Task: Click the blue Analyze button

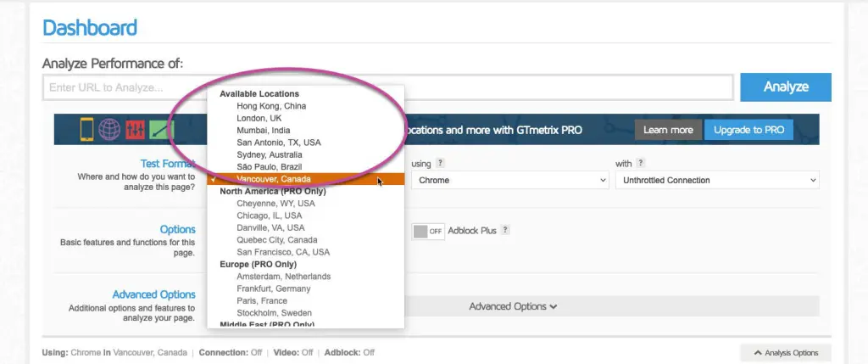Action: [x=786, y=87]
